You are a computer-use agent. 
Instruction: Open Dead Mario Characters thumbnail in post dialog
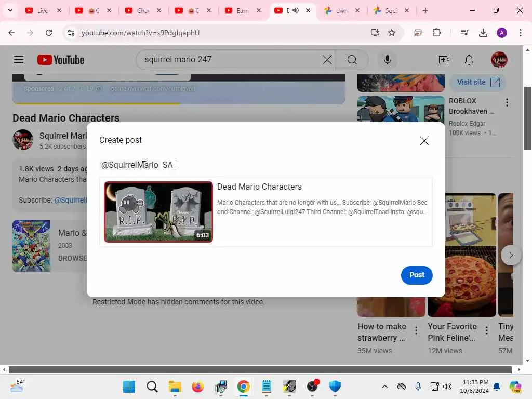(158, 212)
